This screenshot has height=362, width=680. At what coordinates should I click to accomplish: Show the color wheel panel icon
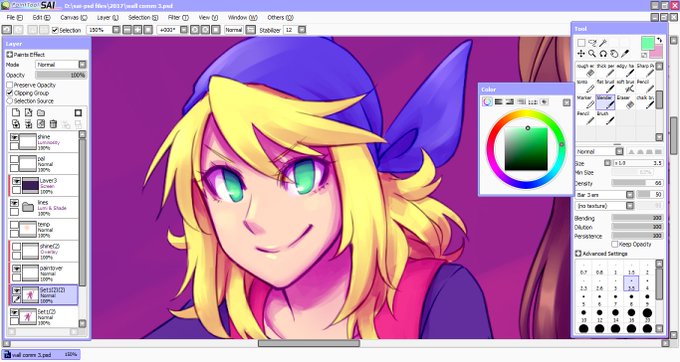(487, 102)
